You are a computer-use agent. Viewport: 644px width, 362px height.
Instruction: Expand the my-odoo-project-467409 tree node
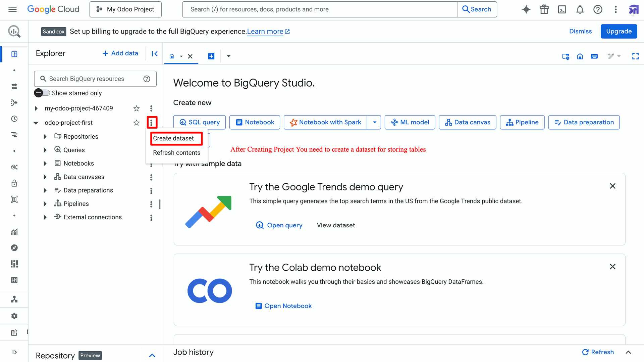pos(36,108)
